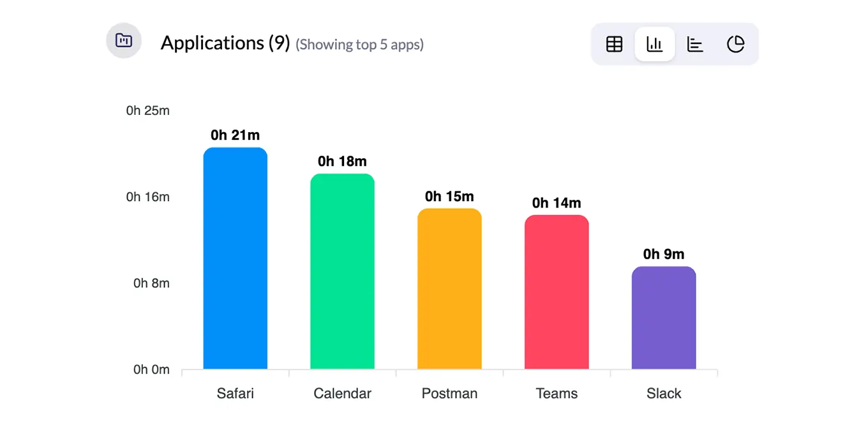Expand the 'Showing top 5 apps' list
This screenshot has height=434, width=868.
pyautogui.click(x=359, y=44)
